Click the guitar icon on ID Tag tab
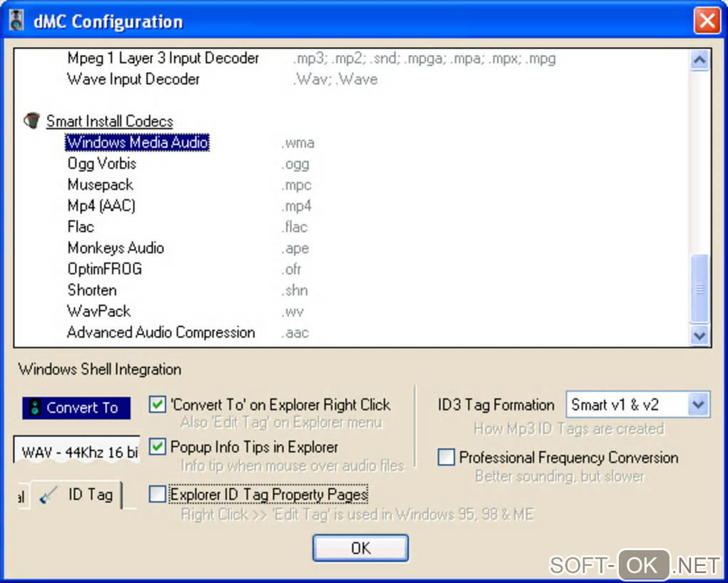The image size is (728, 583). pyautogui.click(x=49, y=495)
